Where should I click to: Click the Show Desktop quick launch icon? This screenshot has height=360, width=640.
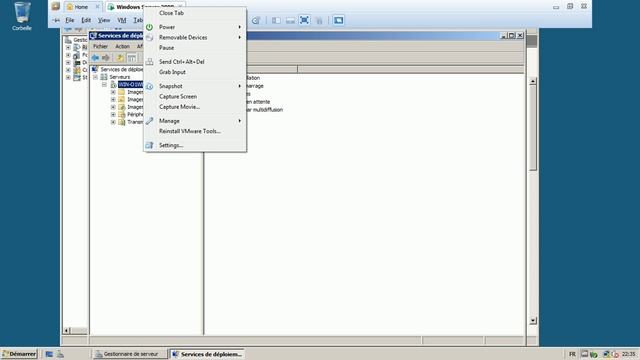pos(49,354)
